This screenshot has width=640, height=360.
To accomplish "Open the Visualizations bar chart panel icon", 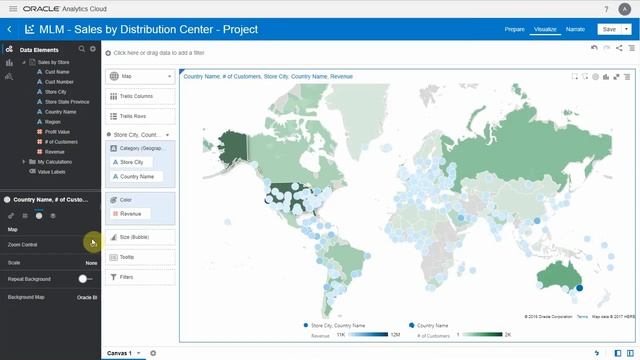I will (x=9, y=63).
